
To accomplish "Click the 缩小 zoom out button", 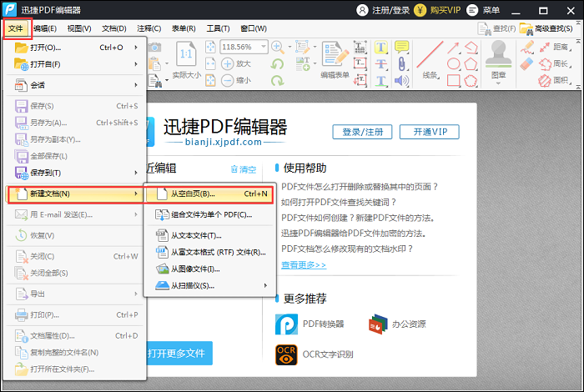I will click(x=236, y=80).
